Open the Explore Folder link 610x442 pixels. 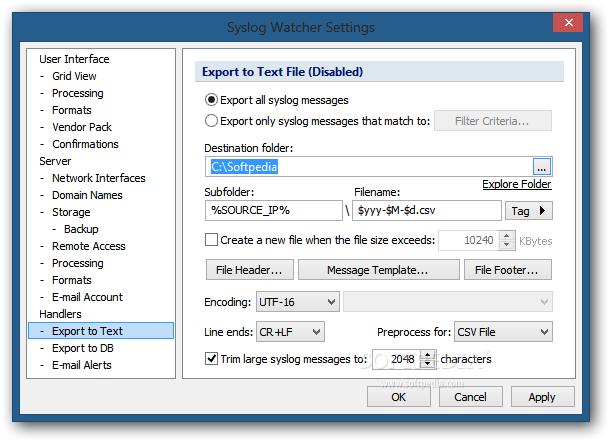pos(517,184)
